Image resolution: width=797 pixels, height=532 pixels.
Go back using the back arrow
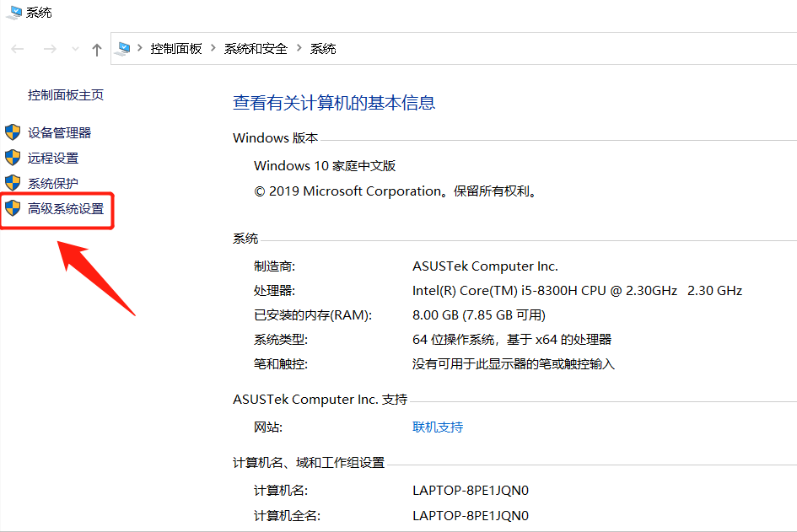(18, 49)
